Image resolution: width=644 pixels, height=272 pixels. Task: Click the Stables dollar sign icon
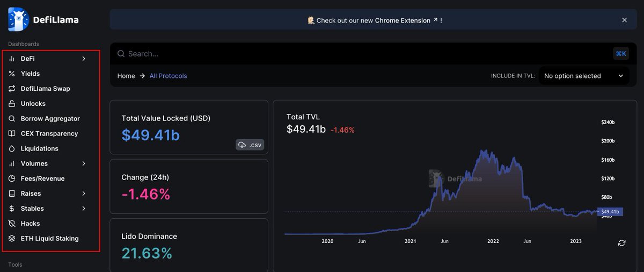pos(12,209)
